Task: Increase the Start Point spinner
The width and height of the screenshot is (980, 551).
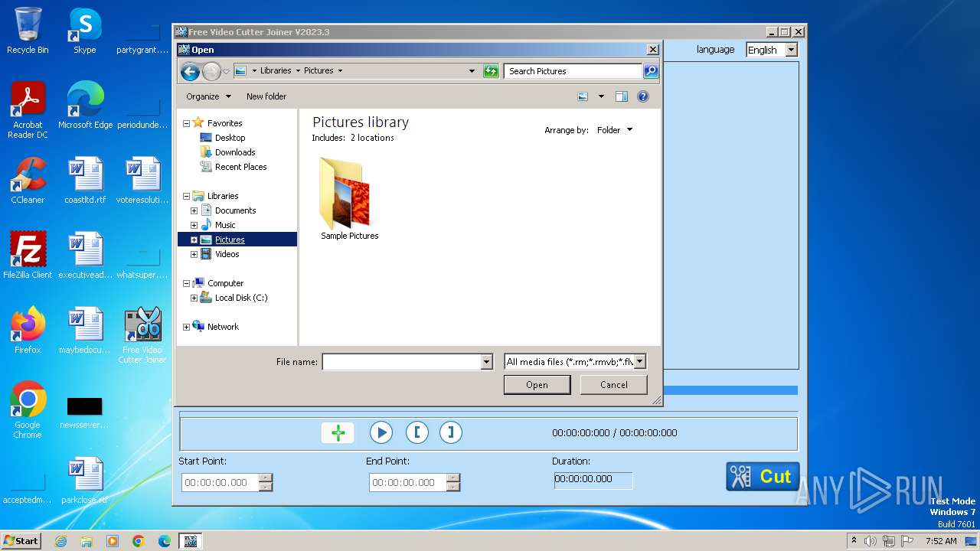Action: tap(266, 478)
